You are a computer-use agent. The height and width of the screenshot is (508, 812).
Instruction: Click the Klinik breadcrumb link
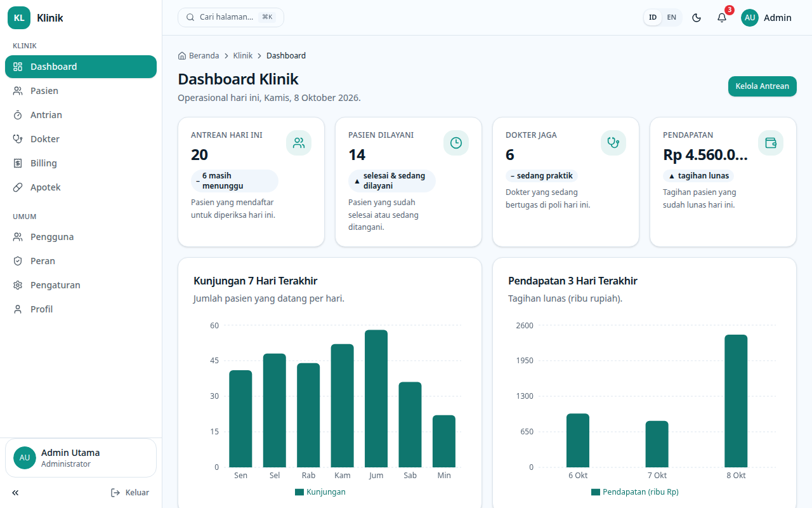tap(243, 56)
